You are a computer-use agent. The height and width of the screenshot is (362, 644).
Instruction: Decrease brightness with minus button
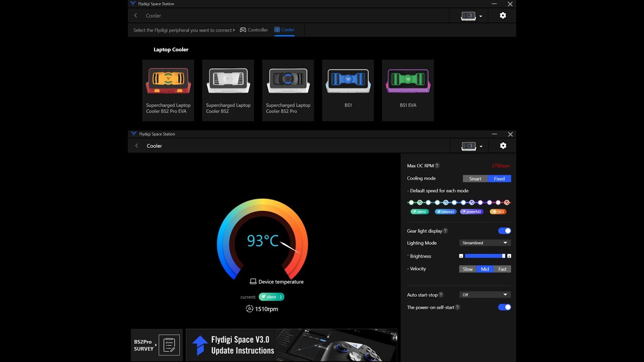point(461,256)
